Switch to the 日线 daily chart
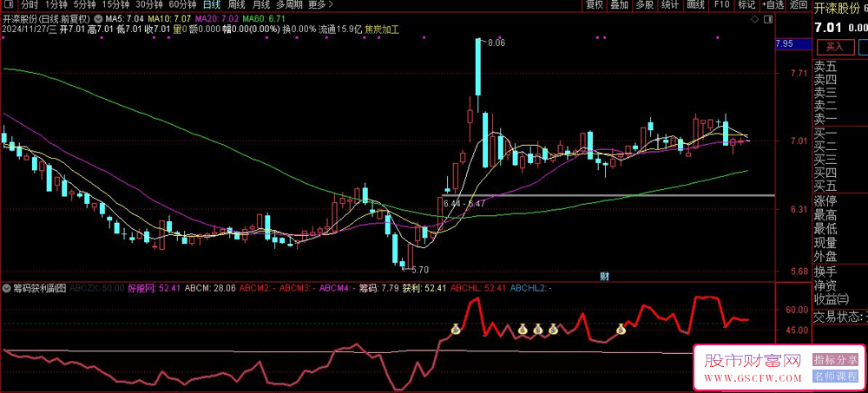Image resolution: width=868 pixels, height=393 pixels. point(212,5)
